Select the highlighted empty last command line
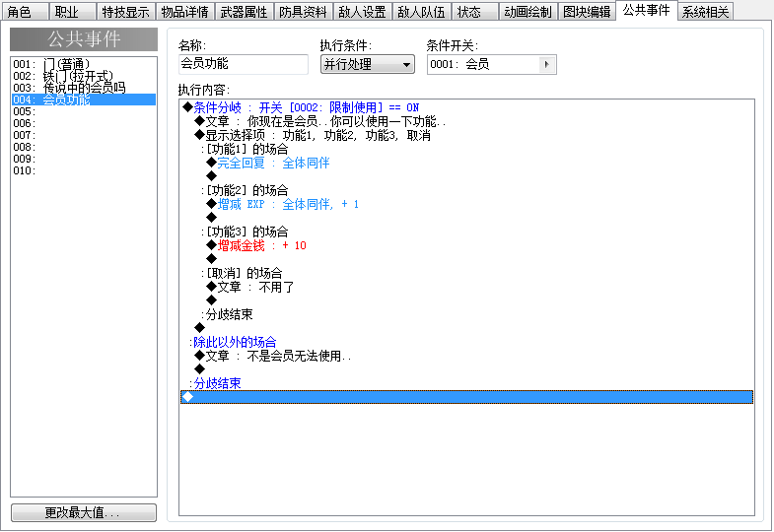The height and width of the screenshot is (532, 774). 467,397
